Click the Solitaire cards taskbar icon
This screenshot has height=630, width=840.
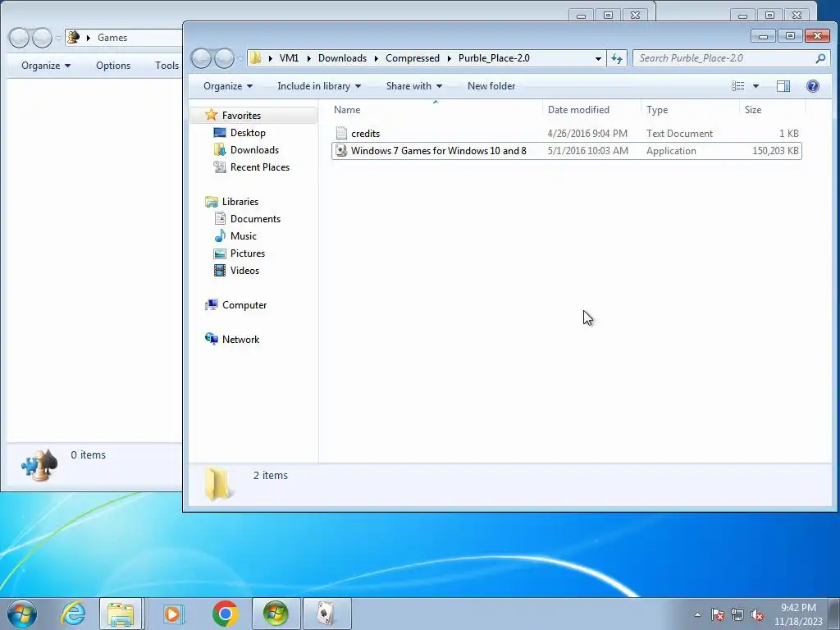coord(326,614)
